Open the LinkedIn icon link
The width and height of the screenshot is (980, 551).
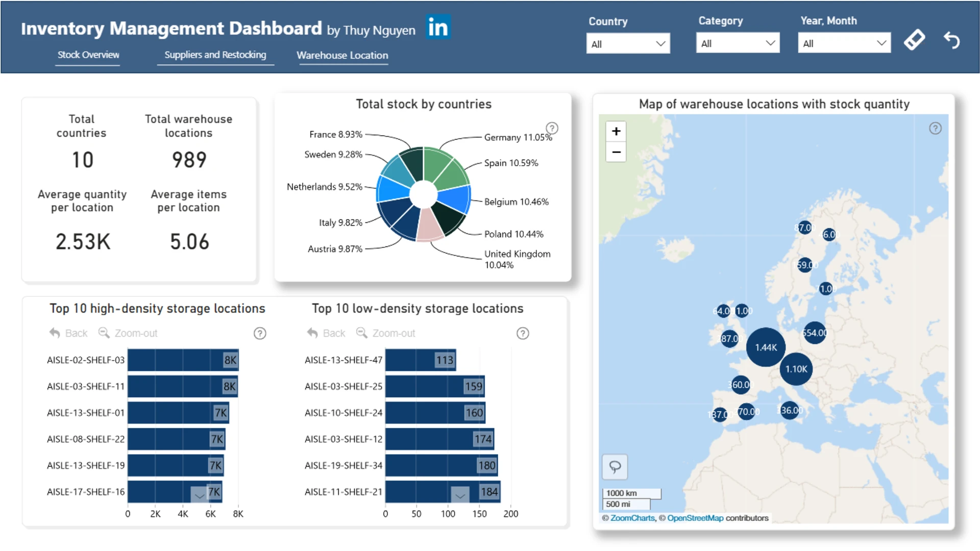click(438, 27)
